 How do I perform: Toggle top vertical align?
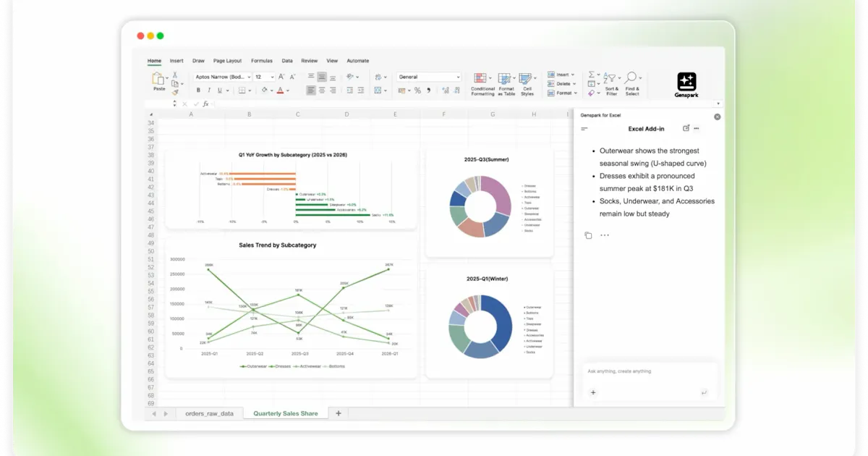(311, 77)
